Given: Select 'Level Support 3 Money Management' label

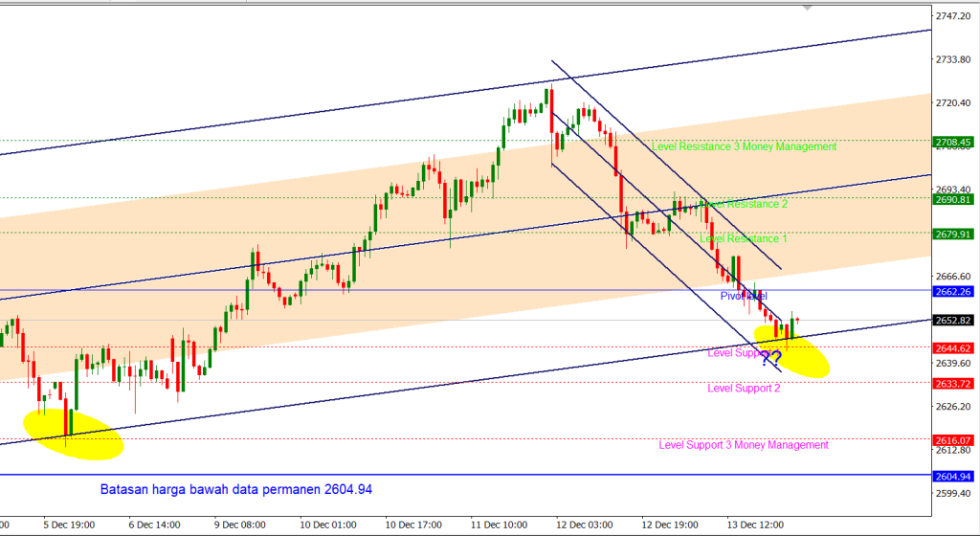Looking at the screenshot, I should click(744, 445).
